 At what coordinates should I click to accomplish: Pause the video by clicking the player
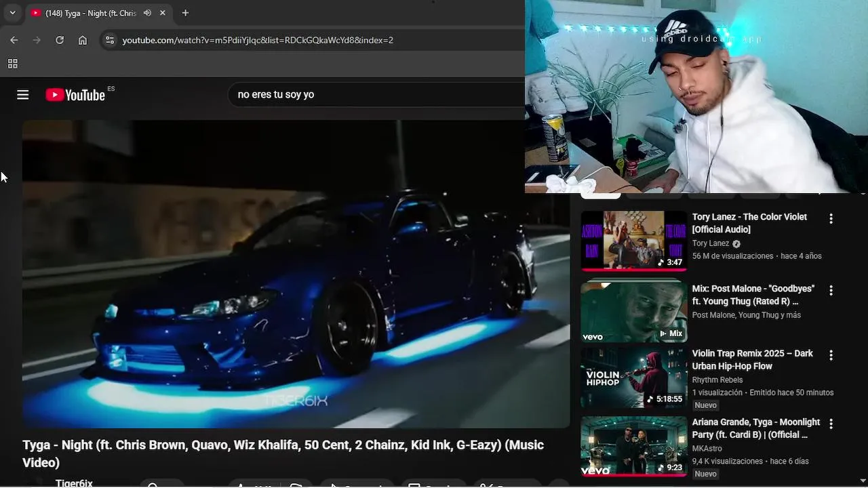[x=296, y=274]
